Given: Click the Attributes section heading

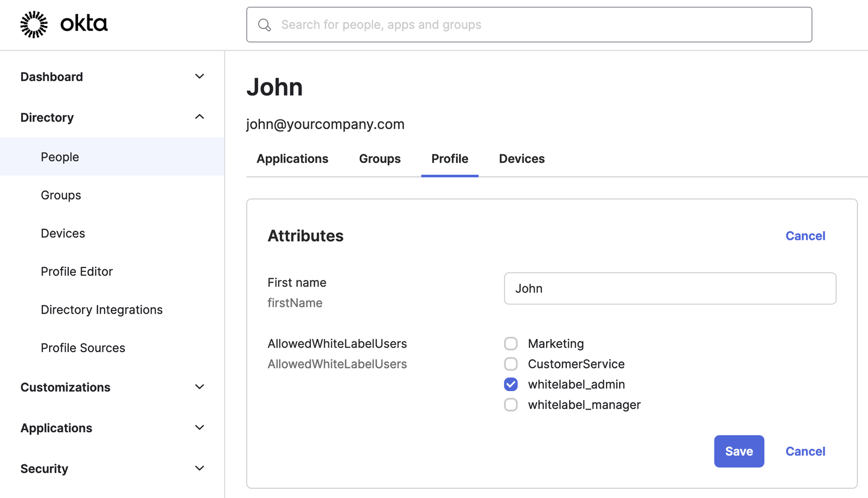Looking at the screenshot, I should pos(305,236).
